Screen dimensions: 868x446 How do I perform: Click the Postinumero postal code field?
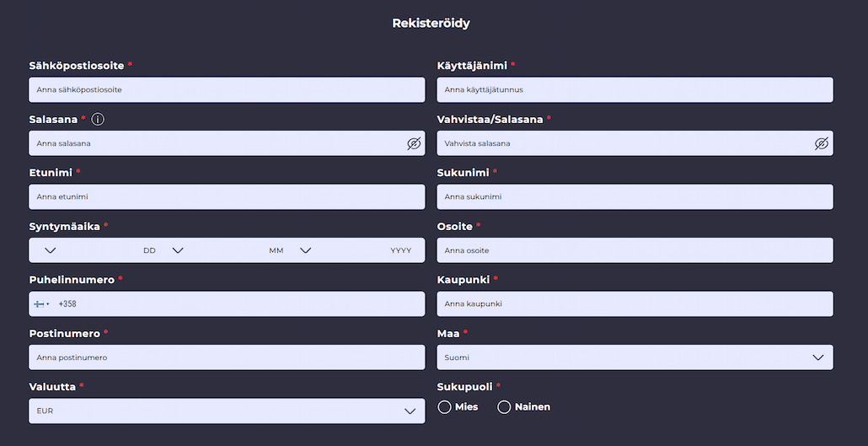click(x=227, y=357)
